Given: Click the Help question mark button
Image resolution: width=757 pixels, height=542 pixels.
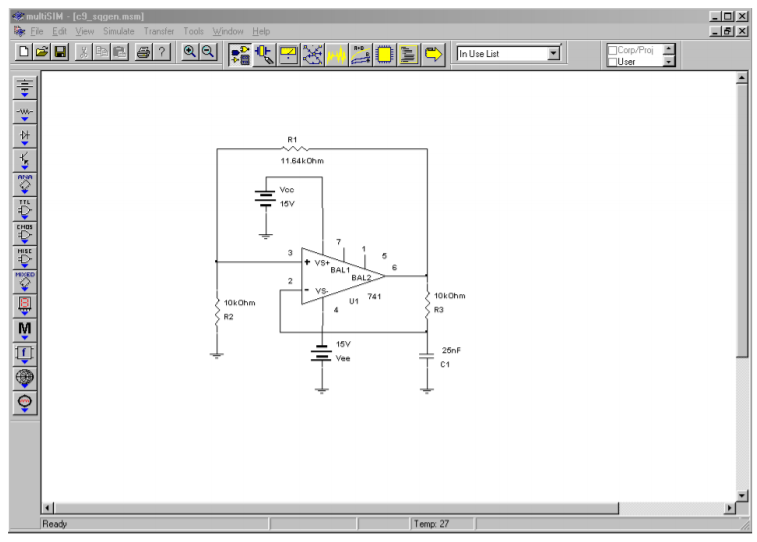Looking at the screenshot, I should (x=163, y=53).
